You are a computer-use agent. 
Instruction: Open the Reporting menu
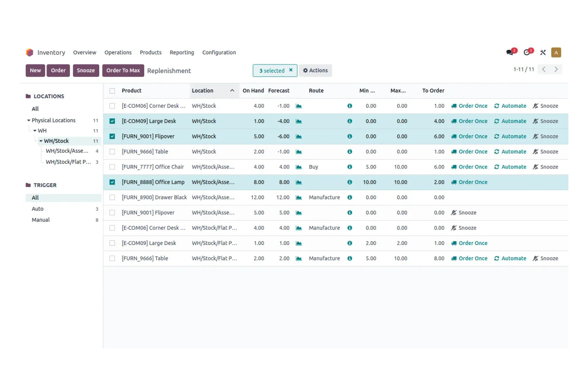pos(182,52)
